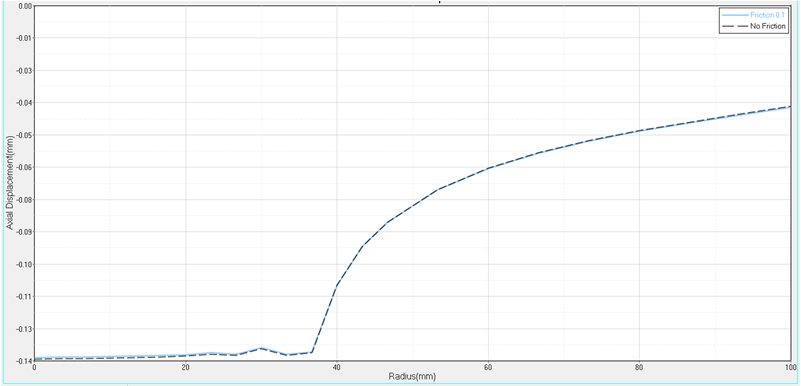Click the 100 tick label on Radius axis
The height and width of the screenshot is (386, 801).
[x=790, y=368]
